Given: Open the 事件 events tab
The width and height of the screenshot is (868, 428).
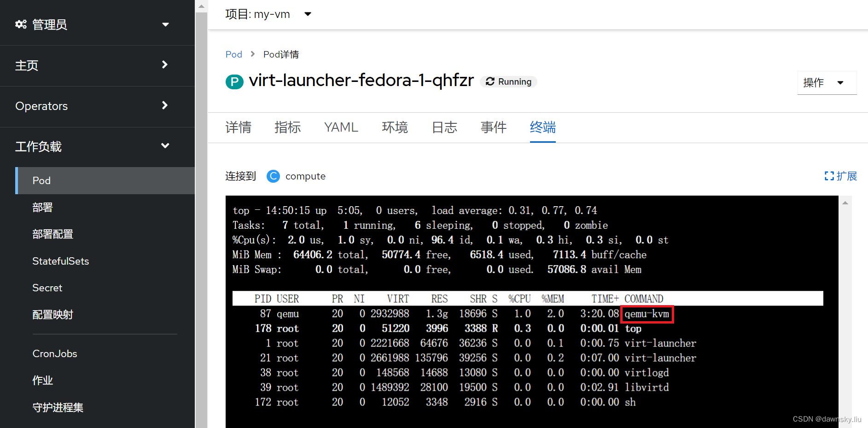Looking at the screenshot, I should click(493, 127).
